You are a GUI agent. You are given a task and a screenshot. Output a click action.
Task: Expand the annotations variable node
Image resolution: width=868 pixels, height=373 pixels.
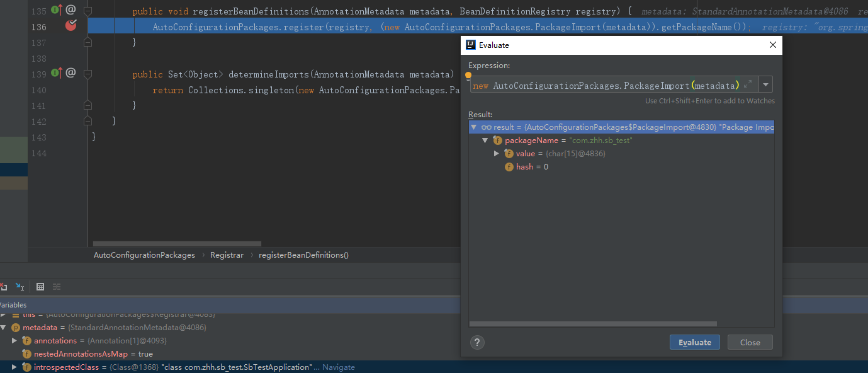[x=14, y=341]
